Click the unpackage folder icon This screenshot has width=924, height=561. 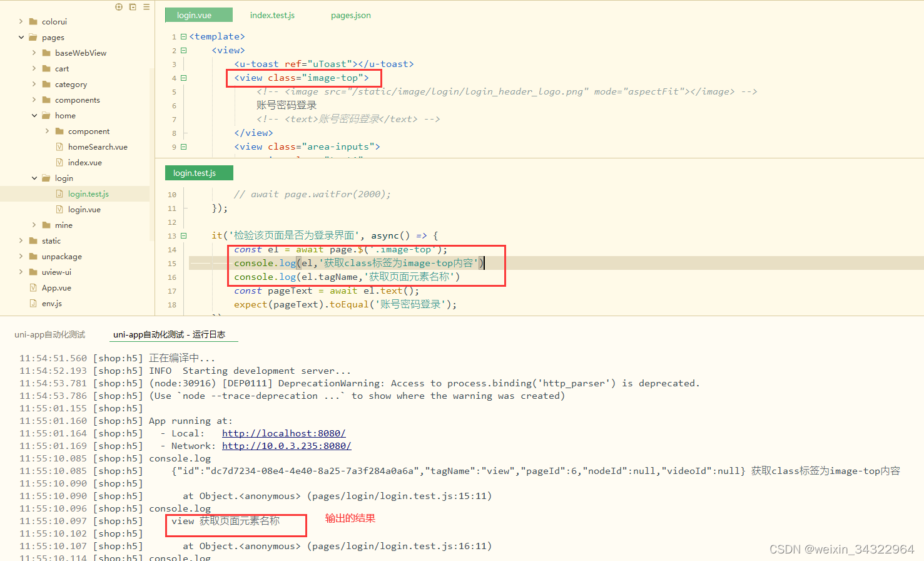(x=33, y=256)
